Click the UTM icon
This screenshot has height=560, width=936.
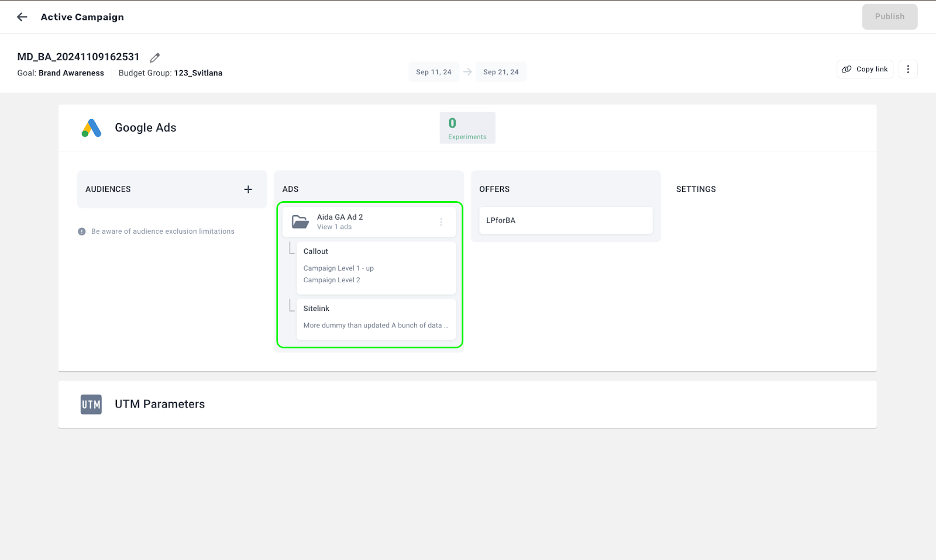coord(91,405)
